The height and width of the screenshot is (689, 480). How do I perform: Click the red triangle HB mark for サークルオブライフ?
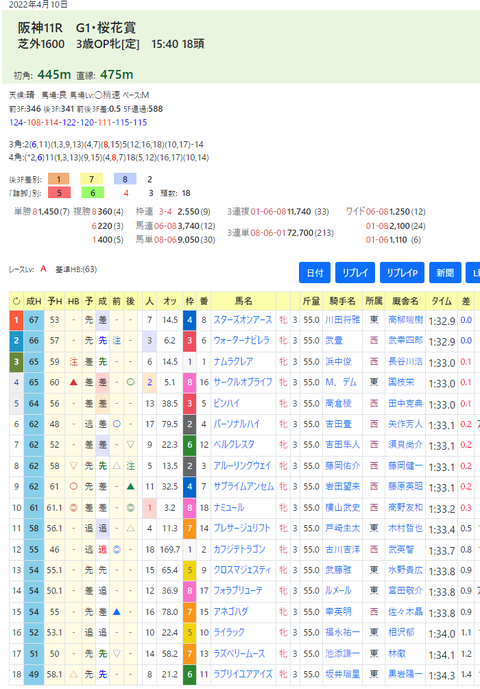click(73, 382)
